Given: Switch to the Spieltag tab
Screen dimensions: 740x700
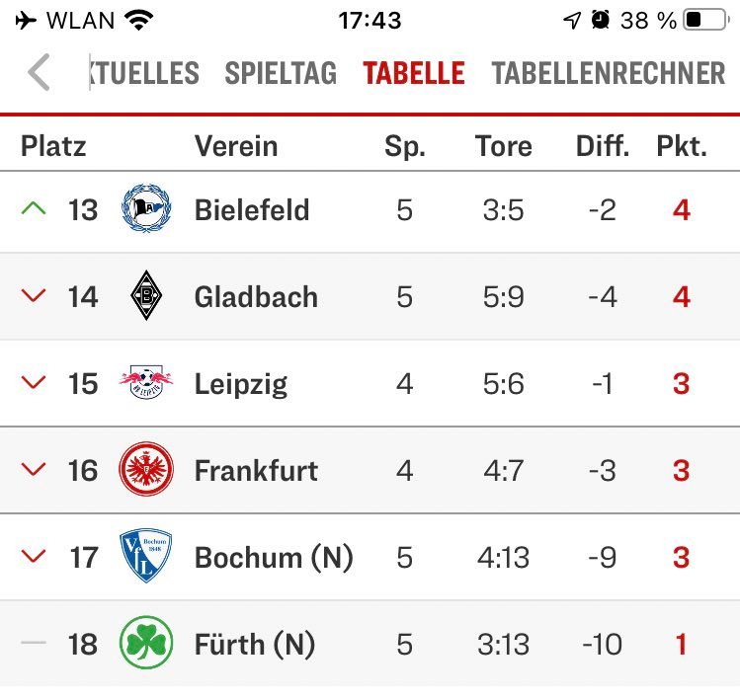Looking at the screenshot, I should pyautogui.click(x=281, y=73).
